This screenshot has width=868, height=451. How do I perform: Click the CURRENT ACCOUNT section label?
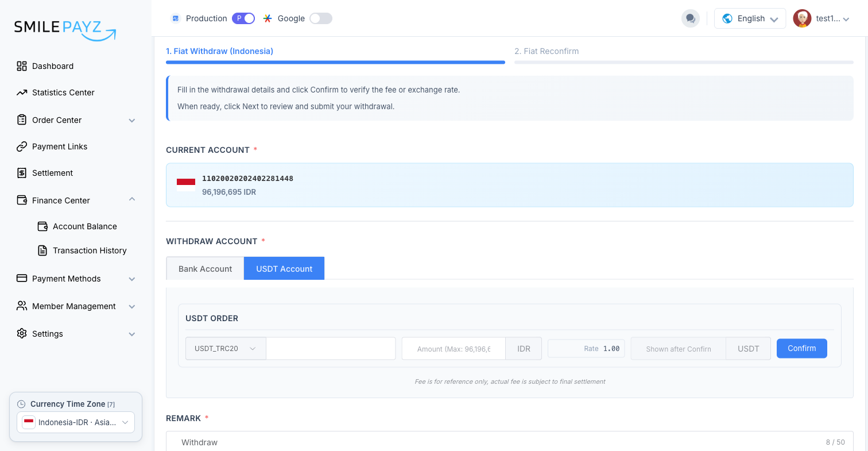point(208,150)
